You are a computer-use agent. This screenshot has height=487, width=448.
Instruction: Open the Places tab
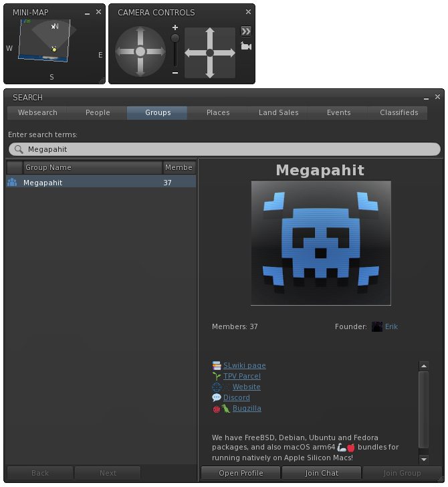(218, 113)
